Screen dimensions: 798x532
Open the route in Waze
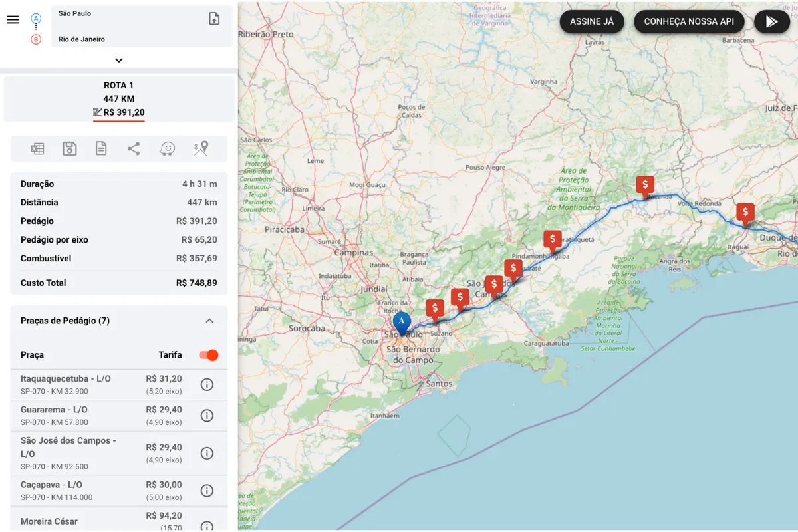point(167,149)
